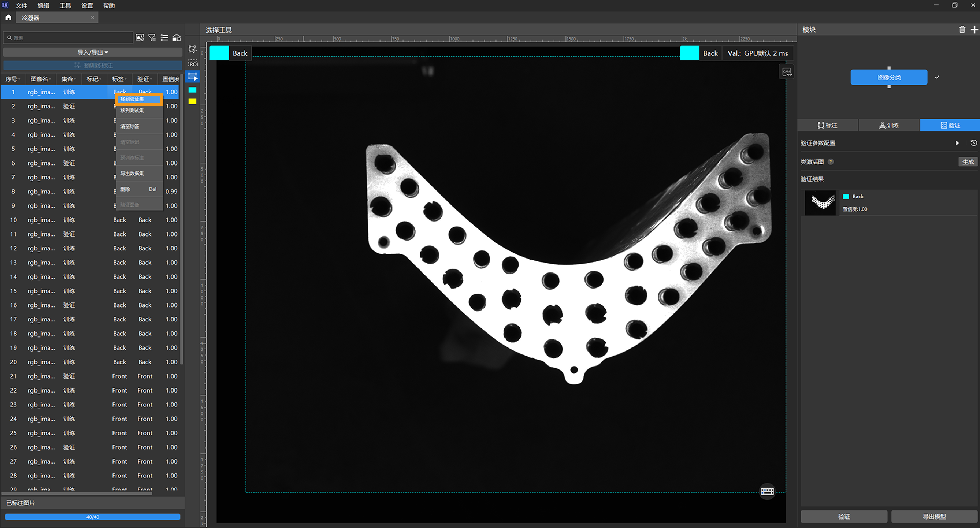
Task: Expand 验证参数配置 arrow
Action: coord(957,143)
